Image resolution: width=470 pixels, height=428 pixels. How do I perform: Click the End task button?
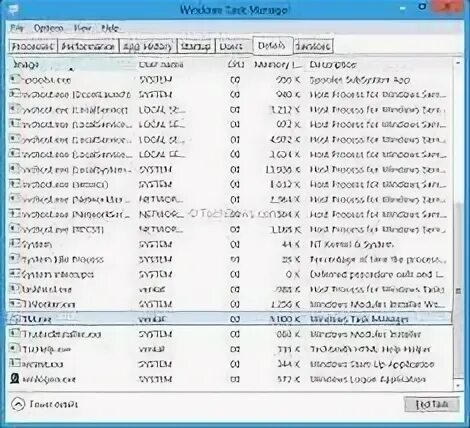[431, 404]
